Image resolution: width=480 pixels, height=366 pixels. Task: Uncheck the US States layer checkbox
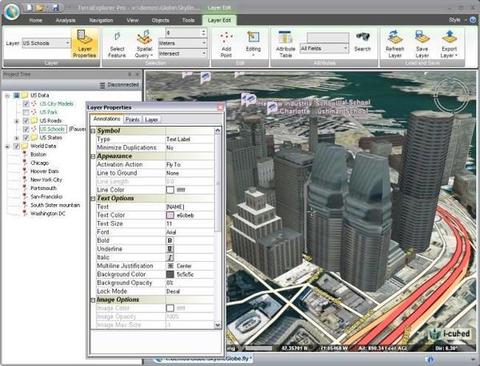[26, 137]
